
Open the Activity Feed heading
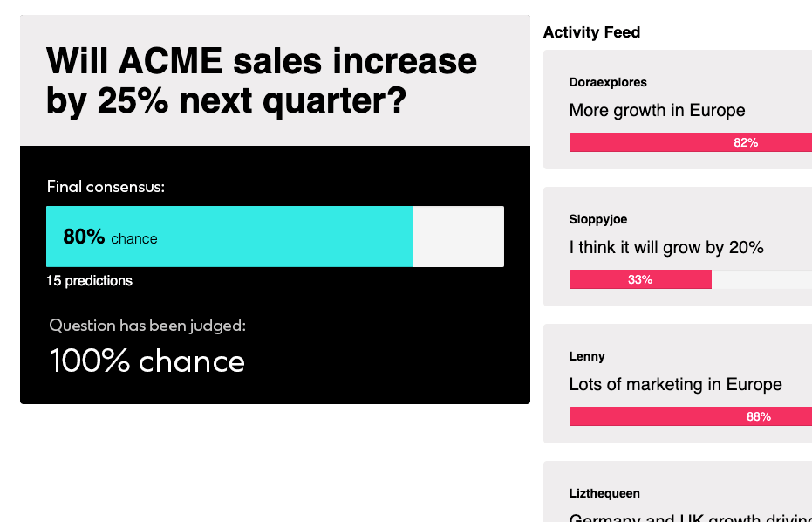click(x=591, y=32)
